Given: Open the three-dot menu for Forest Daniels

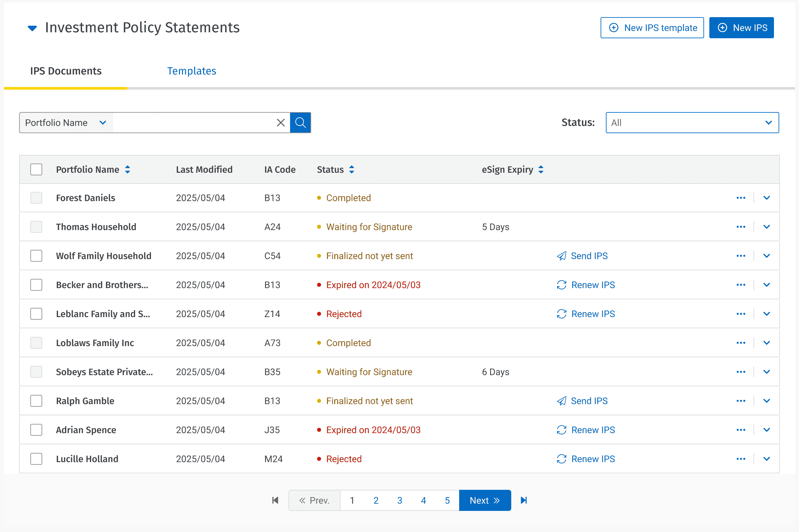Looking at the screenshot, I should coord(741,198).
